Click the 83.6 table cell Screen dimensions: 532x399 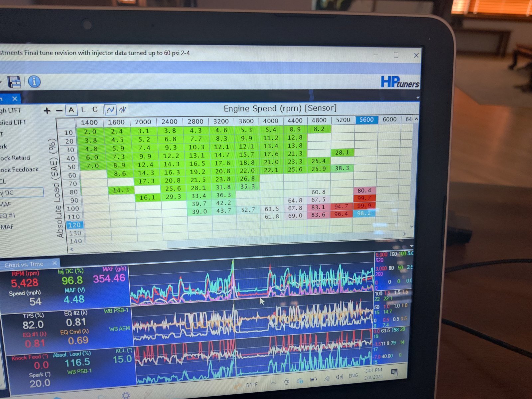point(318,215)
